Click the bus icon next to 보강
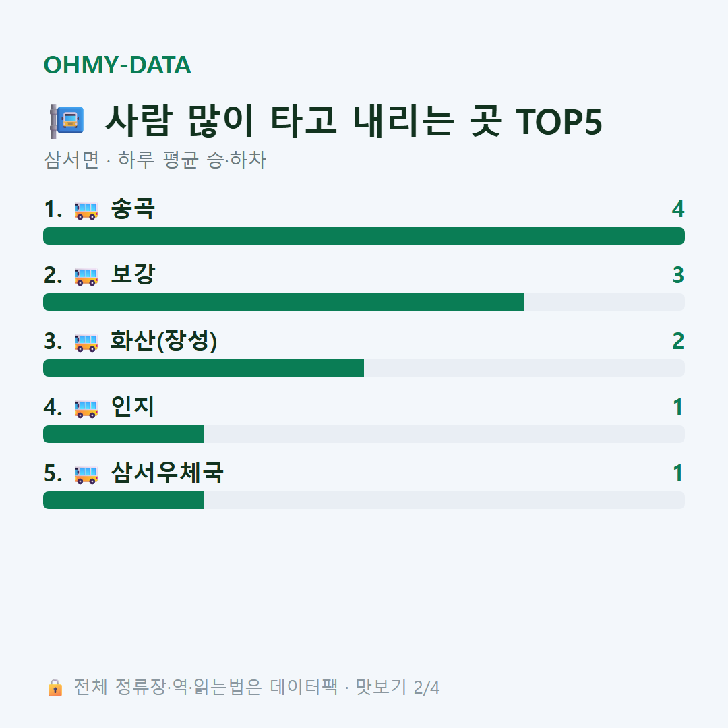 (86, 276)
